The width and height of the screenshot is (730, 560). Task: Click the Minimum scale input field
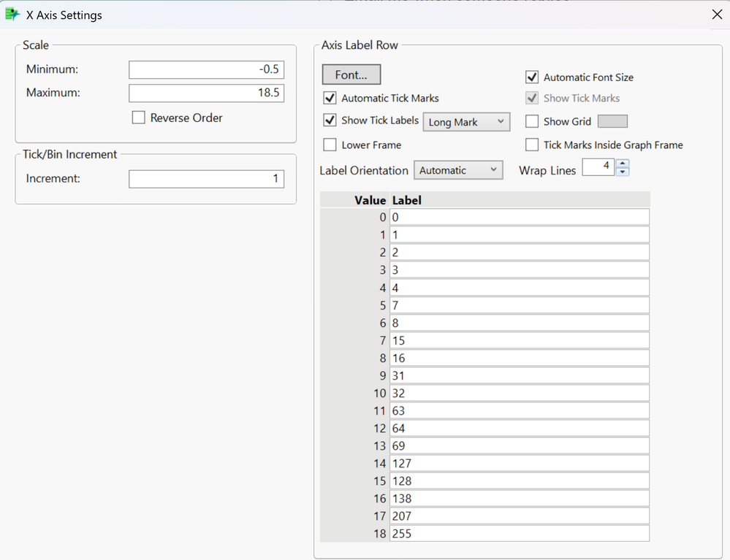pyautogui.click(x=206, y=69)
